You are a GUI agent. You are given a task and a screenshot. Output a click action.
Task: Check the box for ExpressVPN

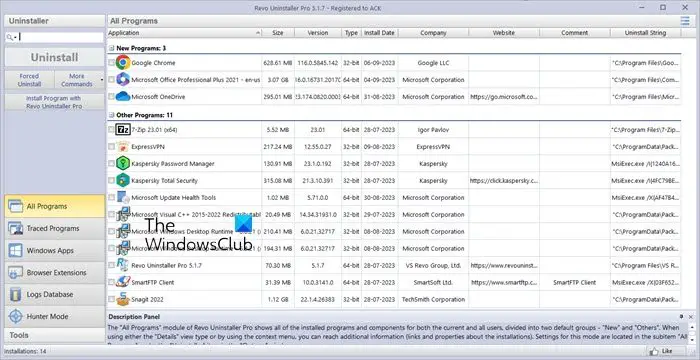tap(111, 147)
